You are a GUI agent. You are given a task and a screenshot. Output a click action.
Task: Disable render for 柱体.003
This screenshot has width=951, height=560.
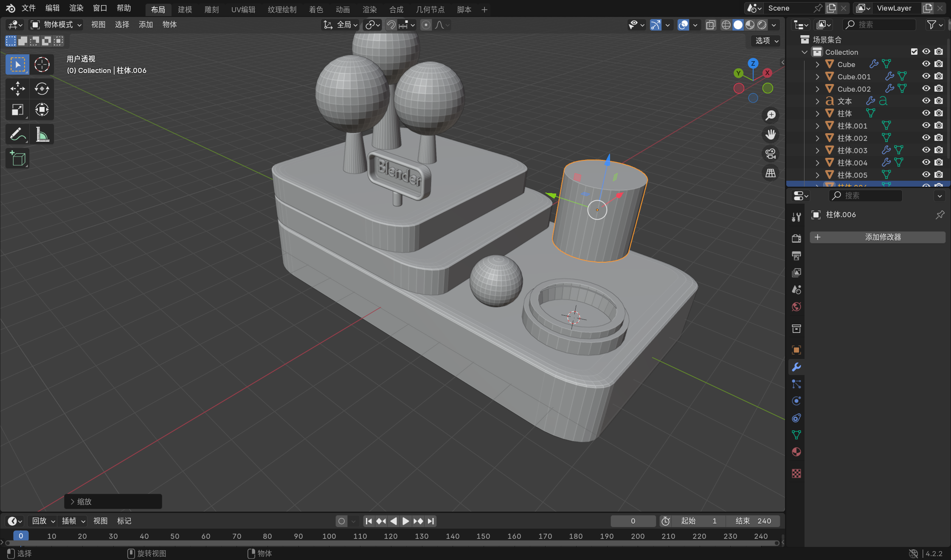939,150
